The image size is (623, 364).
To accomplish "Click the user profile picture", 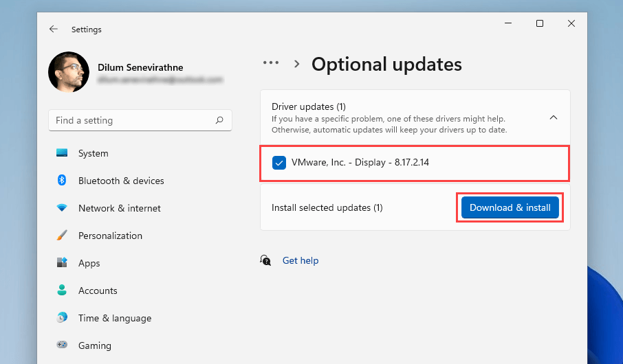I will coord(69,72).
